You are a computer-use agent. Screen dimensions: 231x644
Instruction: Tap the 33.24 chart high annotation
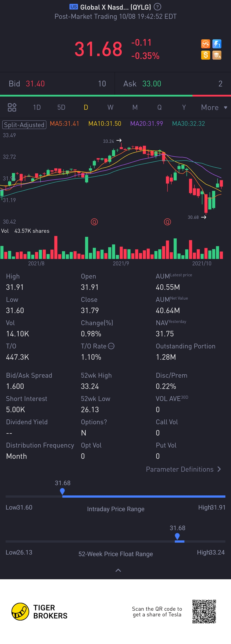[x=112, y=141]
